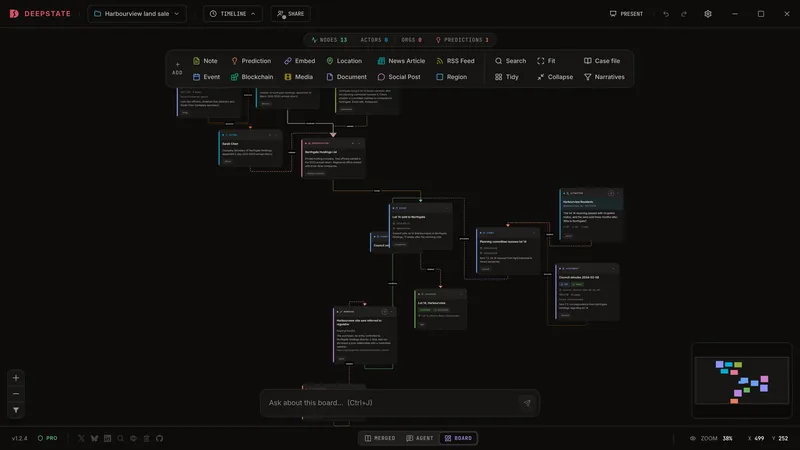The image size is (800, 450).
Task: Select the Planning committee rezones lot 14 node
Action: (x=508, y=252)
